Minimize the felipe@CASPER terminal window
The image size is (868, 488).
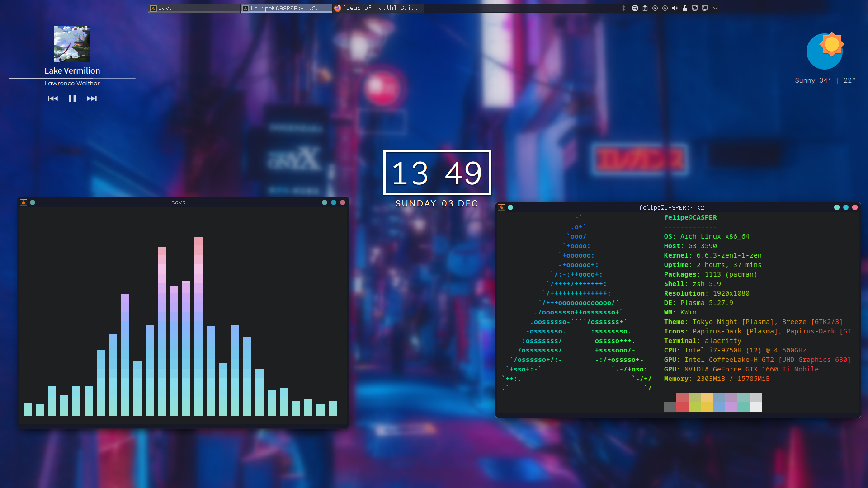coord(837,207)
